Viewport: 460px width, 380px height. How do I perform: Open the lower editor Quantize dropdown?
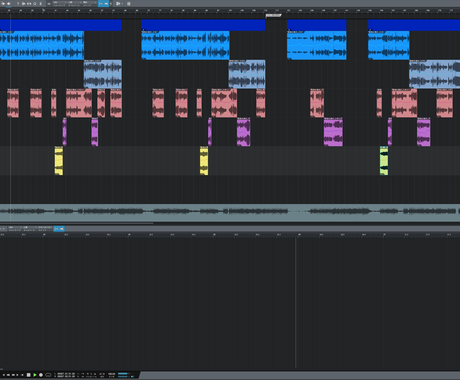15,227
